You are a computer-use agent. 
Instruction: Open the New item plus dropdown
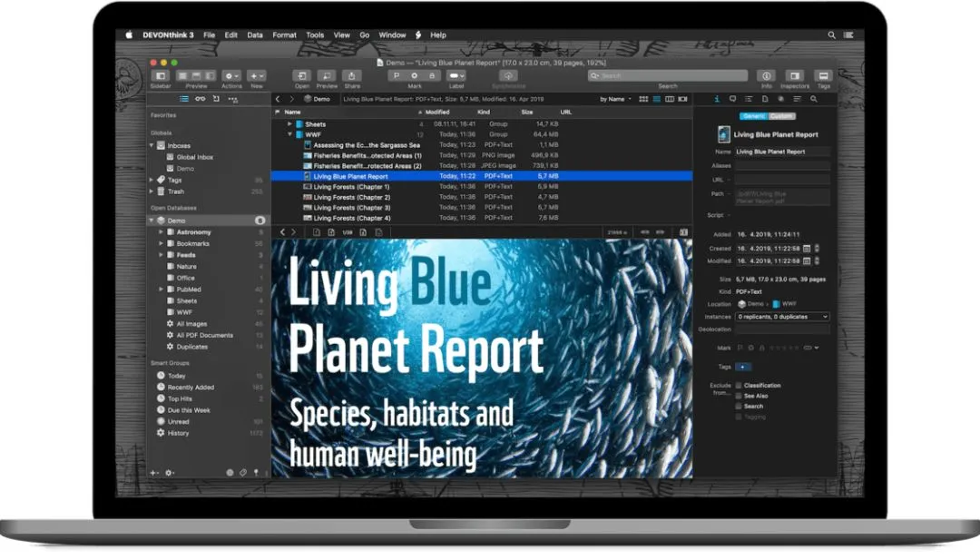[256, 75]
